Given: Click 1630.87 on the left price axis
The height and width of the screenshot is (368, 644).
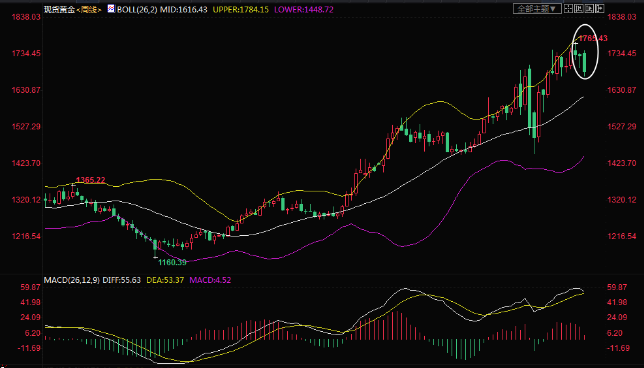Looking at the screenshot, I should (26, 90).
